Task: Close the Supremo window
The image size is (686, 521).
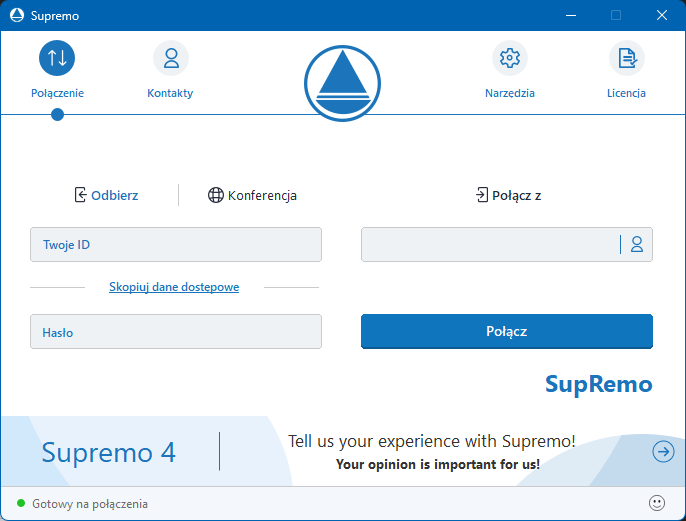Action: [x=662, y=15]
